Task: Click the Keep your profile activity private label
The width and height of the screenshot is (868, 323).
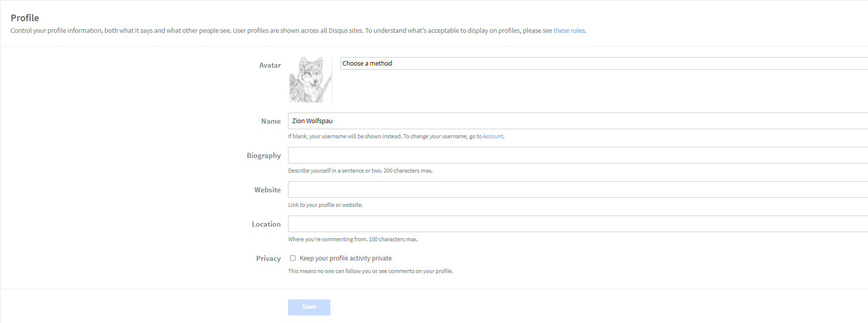Action: point(345,258)
